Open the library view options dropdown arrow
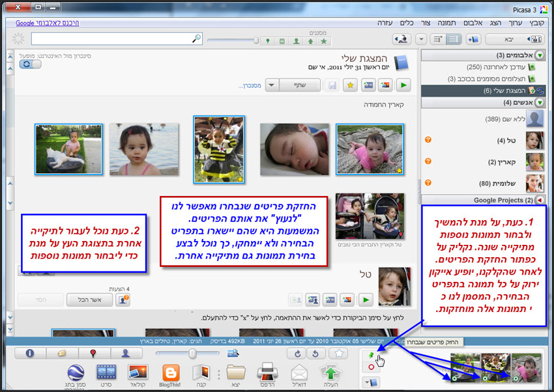This screenshot has height=392, width=554. click(x=421, y=39)
